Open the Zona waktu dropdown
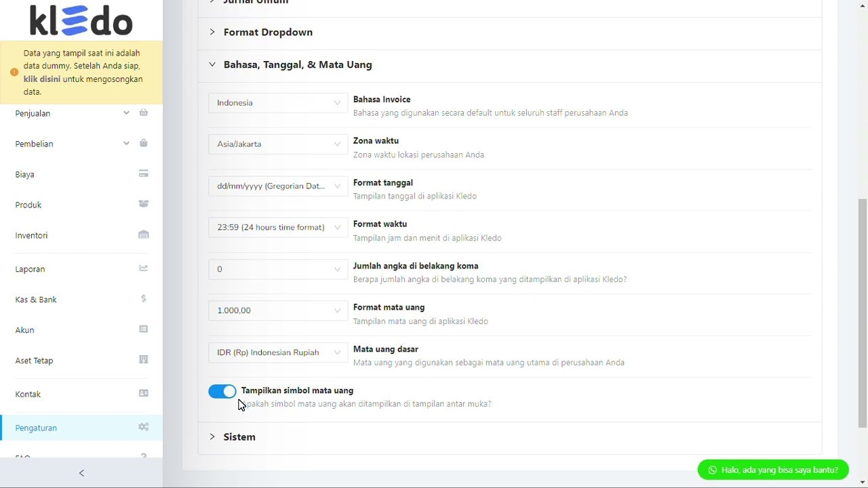The height and width of the screenshot is (488, 868). point(278,144)
